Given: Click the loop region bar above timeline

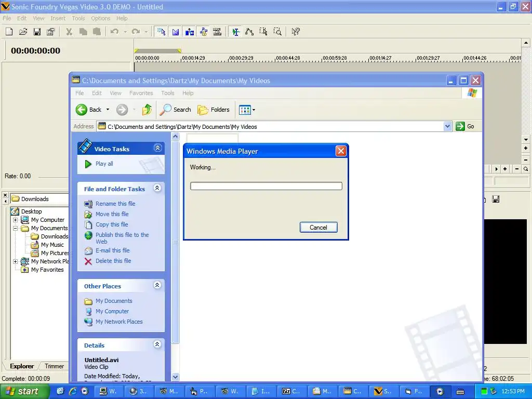Looking at the screenshot, I should (158, 51).
